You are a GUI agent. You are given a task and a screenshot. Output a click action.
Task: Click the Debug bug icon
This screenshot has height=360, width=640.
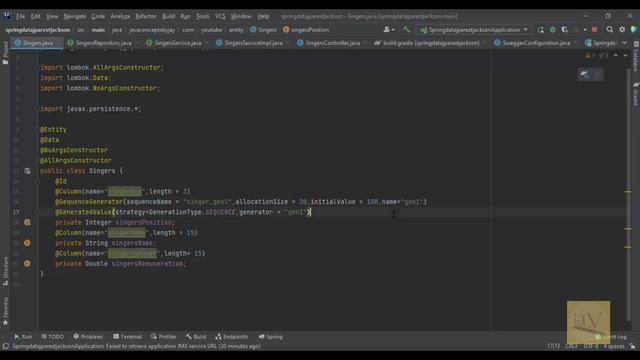pos(552,30)
